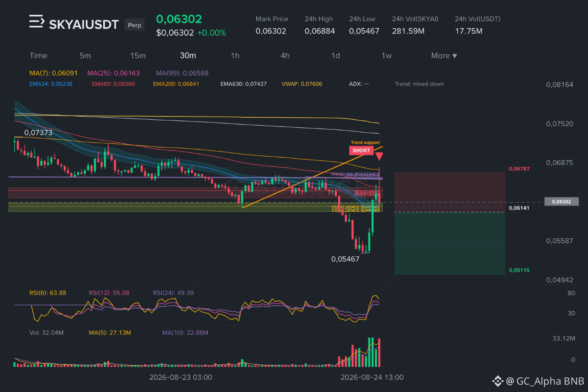This screenshot has height=392, width=588.
Task: Click the red SHORT signal label
Action: click(361, 150)
